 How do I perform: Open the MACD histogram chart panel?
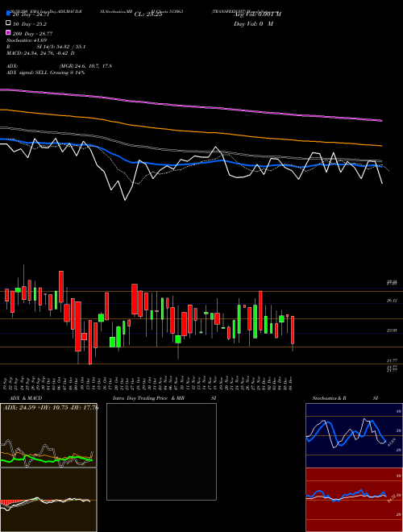click(x=48, y=500)
